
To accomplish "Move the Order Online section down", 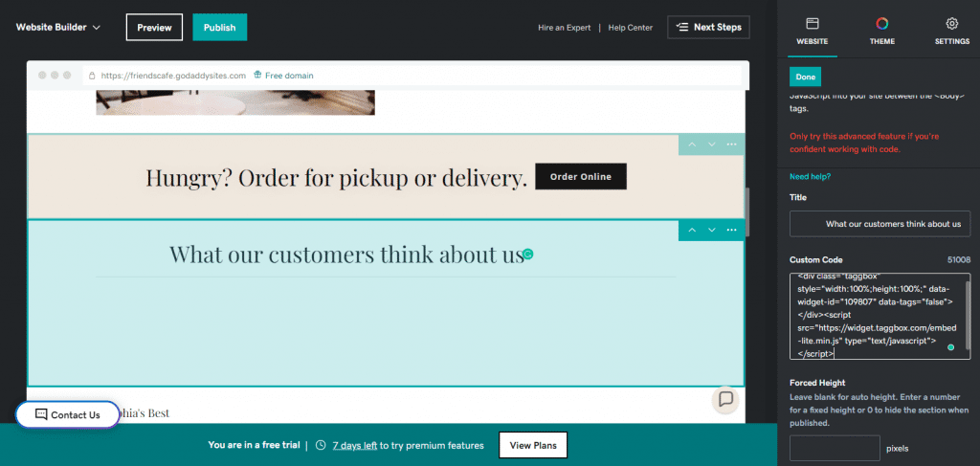I will point(711,144).
